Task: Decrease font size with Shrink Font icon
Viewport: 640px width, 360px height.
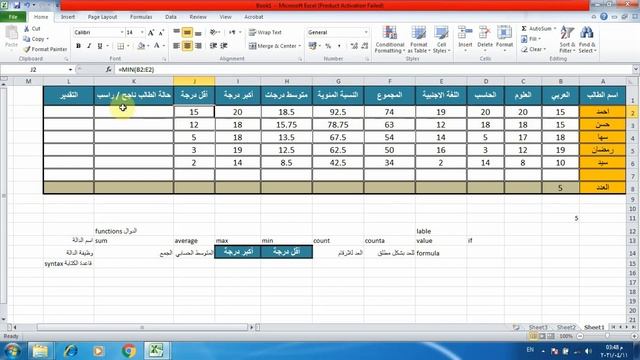Action: pyautogui.click(x=161, y=33)
